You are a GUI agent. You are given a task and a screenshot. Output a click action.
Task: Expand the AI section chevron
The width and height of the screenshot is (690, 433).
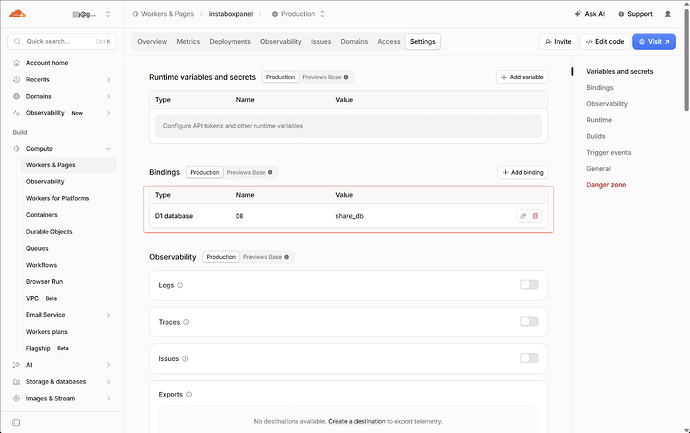click(x=108, y=365)
